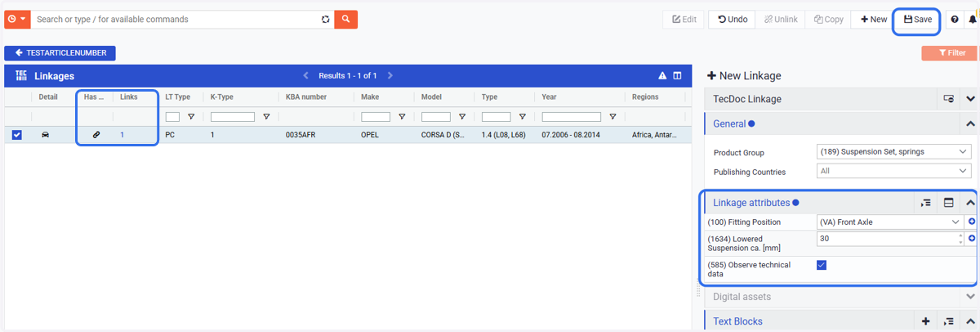This screenshot has height=332, width=980.
Task: Click the chain link icon in OPEL row
Action: click(x=96, y=135)
